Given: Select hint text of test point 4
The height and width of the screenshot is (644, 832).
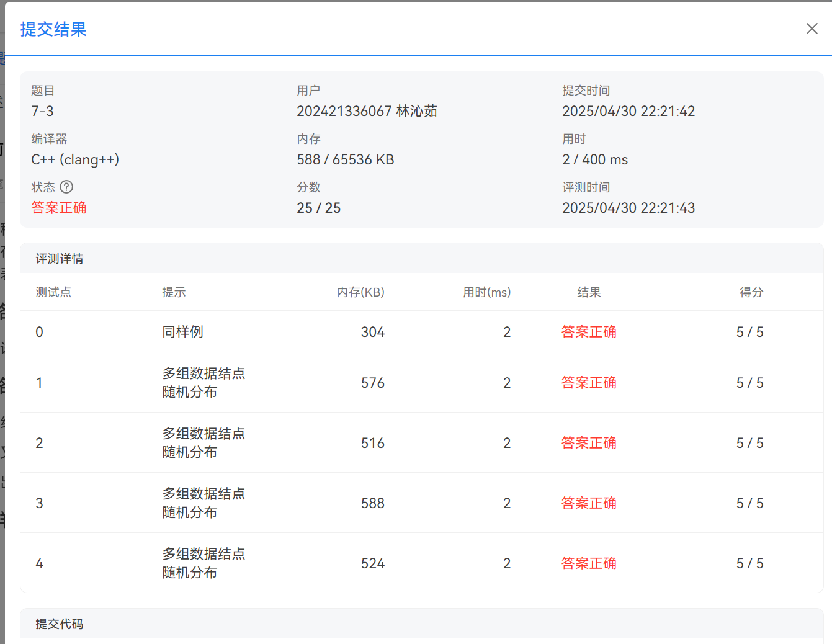Looking at the screenshot, I should (204, 563).
